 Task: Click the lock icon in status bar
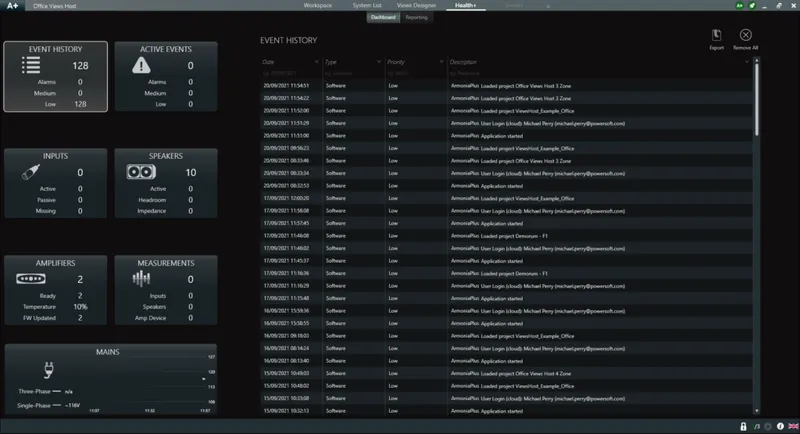pyautogui.click(x=743, y=426)
